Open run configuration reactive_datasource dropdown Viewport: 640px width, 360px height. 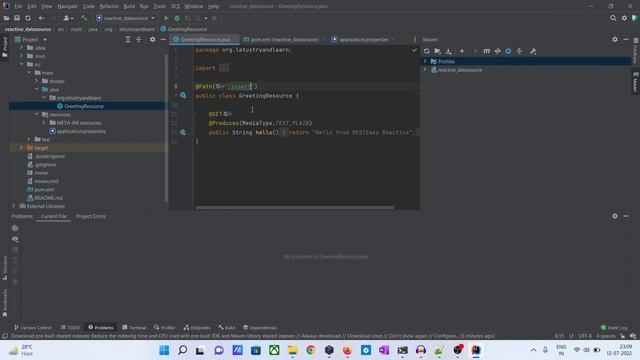click(126, 18)
